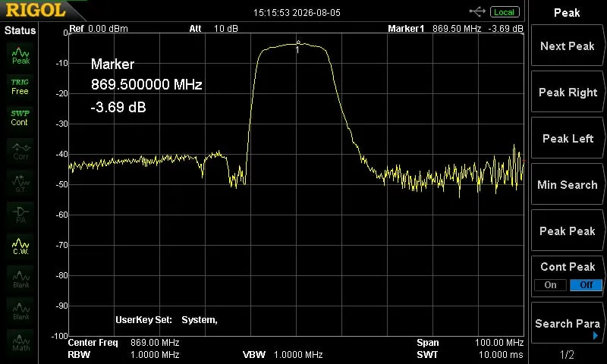Screen dimensions: 607x364
Task: Click the Center Freq 869.00 MHz value
Action: pyautogui.click(x=155, y=342)
